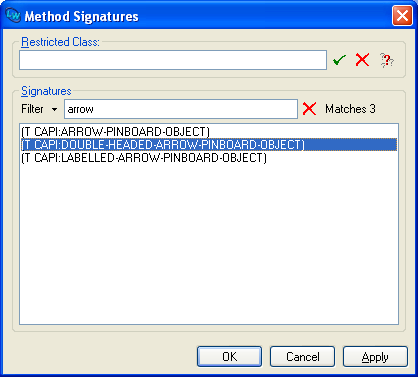
Task: Click the LispWorks icon in title bar
Action: (13, 15)
